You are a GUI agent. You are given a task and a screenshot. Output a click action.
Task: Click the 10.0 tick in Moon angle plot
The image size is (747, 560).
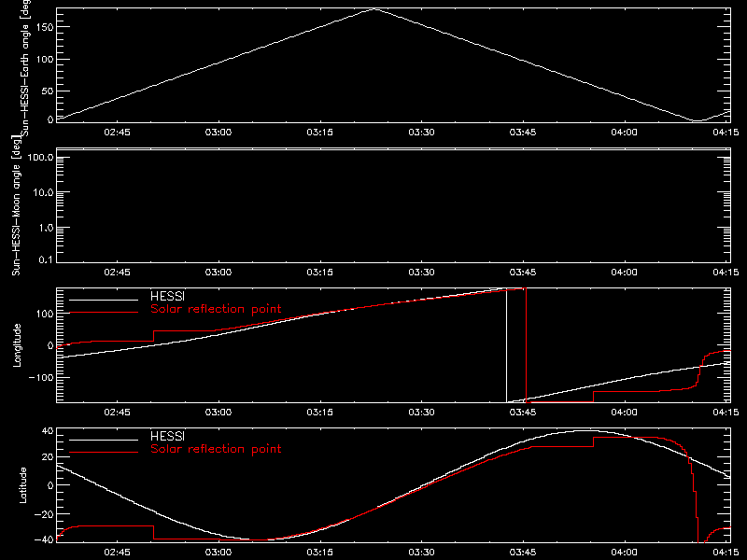coord(43,192)
